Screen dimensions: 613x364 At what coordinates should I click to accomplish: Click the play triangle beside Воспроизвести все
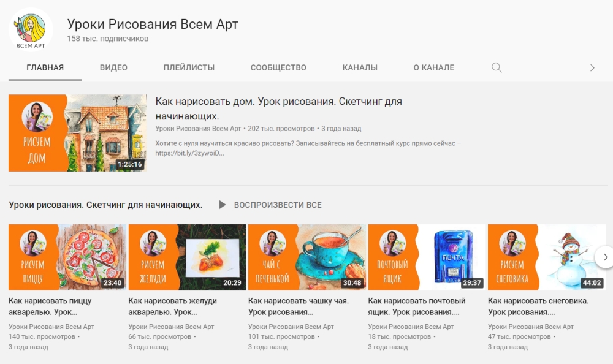pyautogui.click(x=222, y=205)
